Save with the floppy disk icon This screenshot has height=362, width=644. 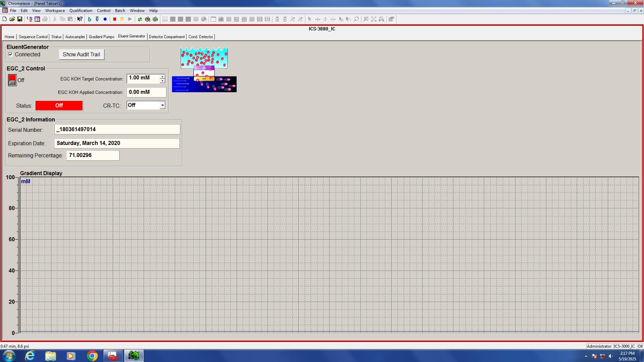[x=20, y=19]
